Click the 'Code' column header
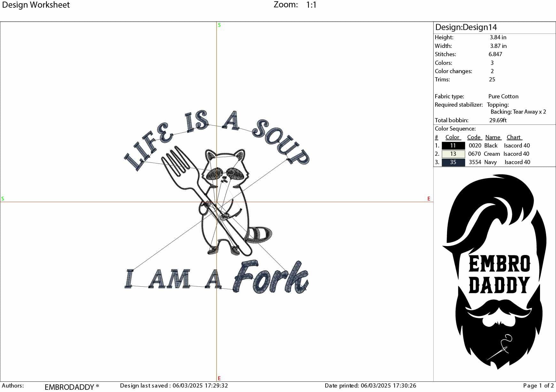The width and height of the screenshot is (556, 392). tap(474, 137)
